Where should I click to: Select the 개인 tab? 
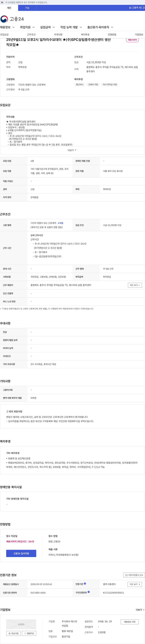click(x=9, y=8)
